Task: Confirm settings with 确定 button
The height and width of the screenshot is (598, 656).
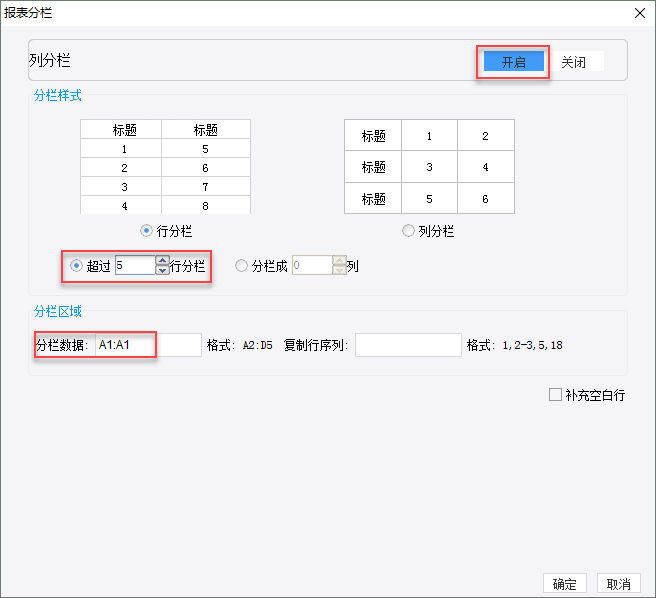Action: click(565, 584)
